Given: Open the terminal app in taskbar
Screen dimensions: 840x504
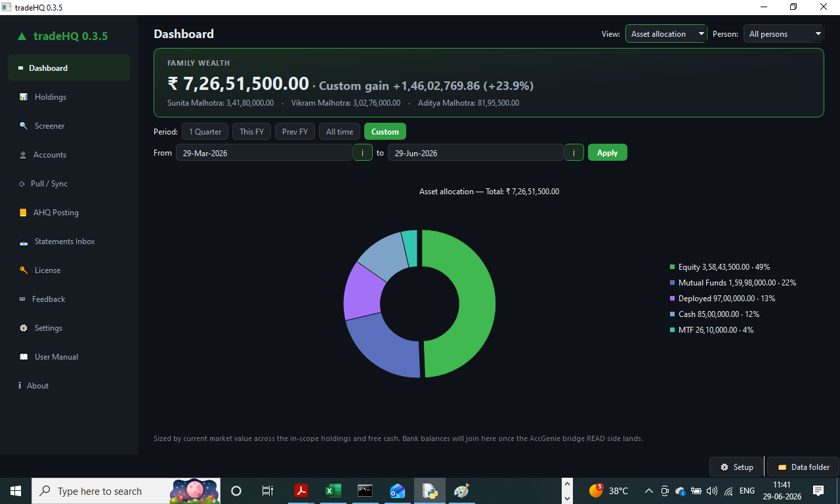Looking at the screenshot, I should [366, 491].
